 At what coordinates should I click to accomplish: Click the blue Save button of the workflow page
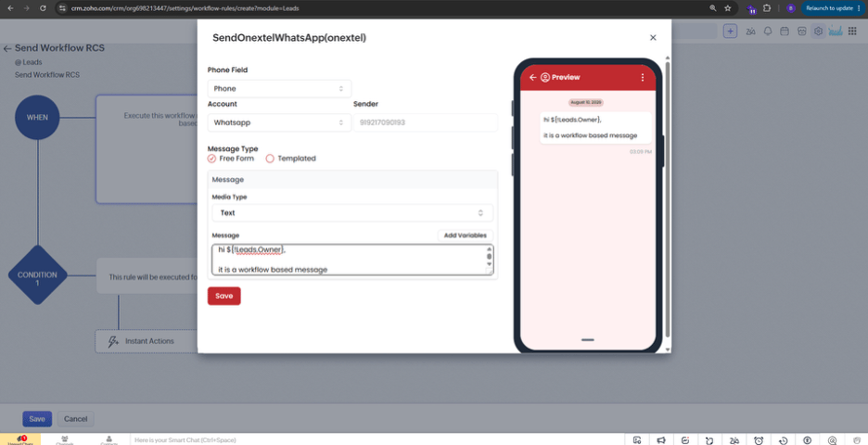tap(37, 419)
